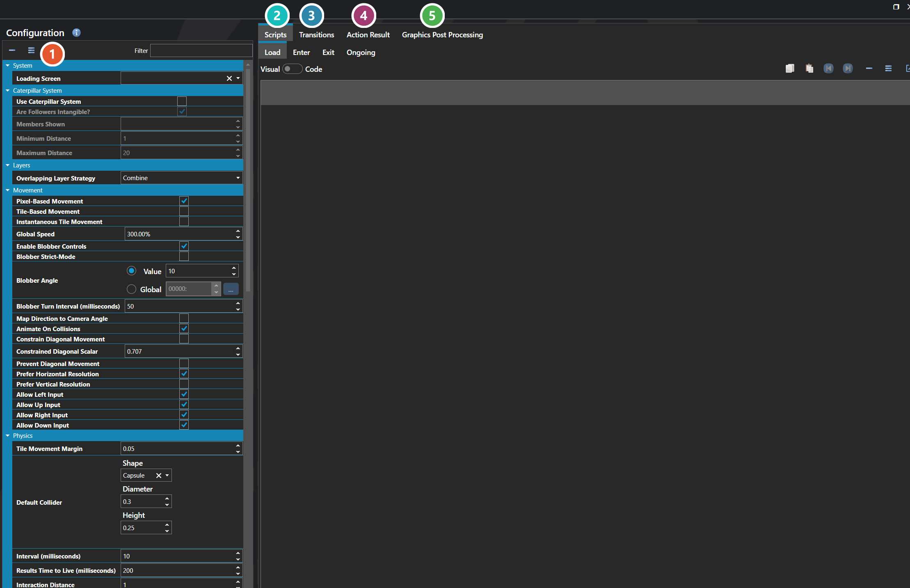
Task: Click the skip-to-previous script toolbar icon
Action: coord(828,69)
